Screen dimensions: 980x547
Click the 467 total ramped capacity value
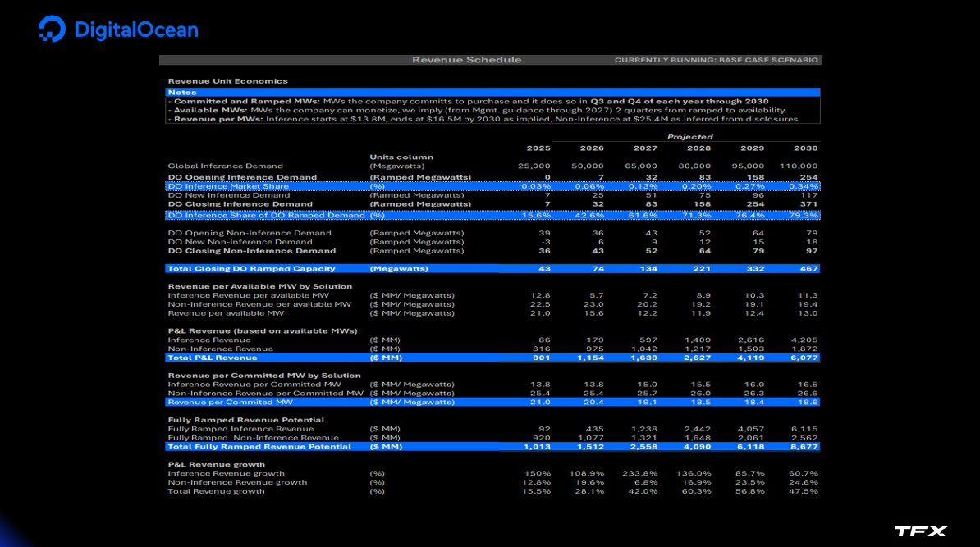(808, 268)
